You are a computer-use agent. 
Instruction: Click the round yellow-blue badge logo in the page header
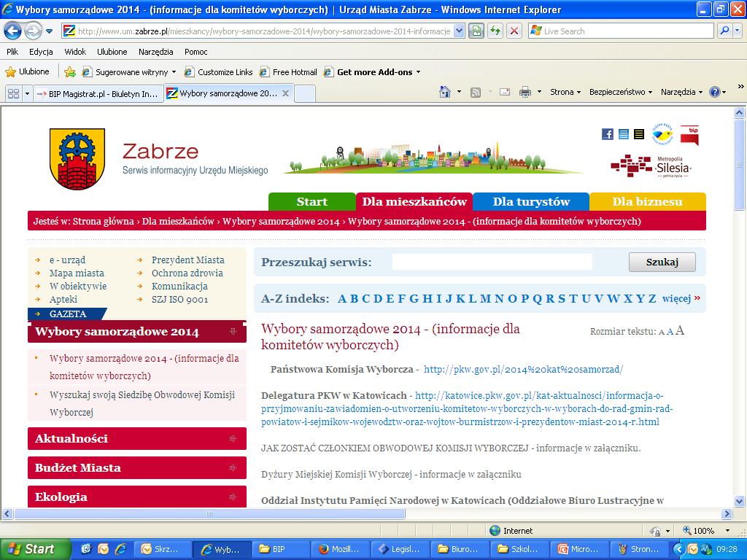click(662, 134)
